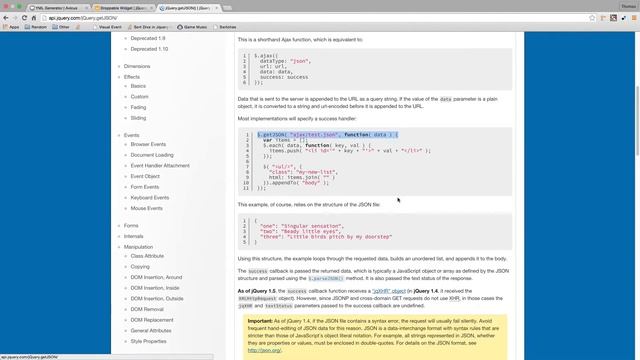
Task: Open the home page via the house icon
Action: click(34, 18)
